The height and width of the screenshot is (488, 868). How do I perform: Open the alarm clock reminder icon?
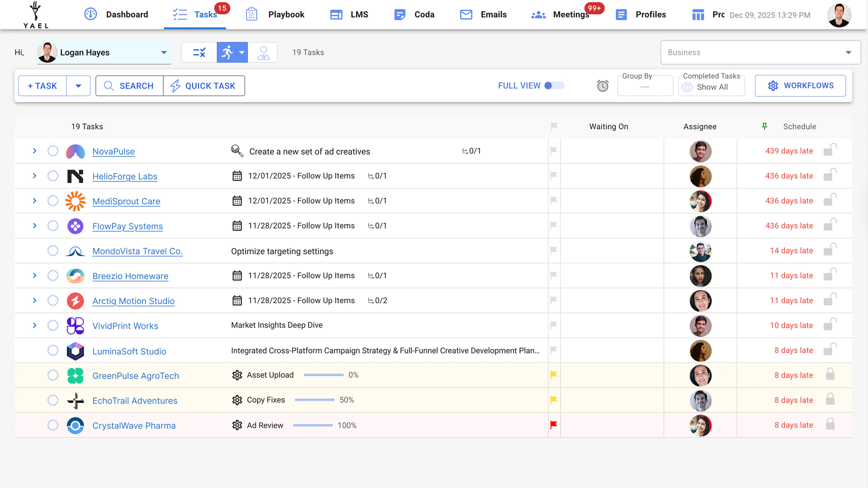click(x=602, y=86)
